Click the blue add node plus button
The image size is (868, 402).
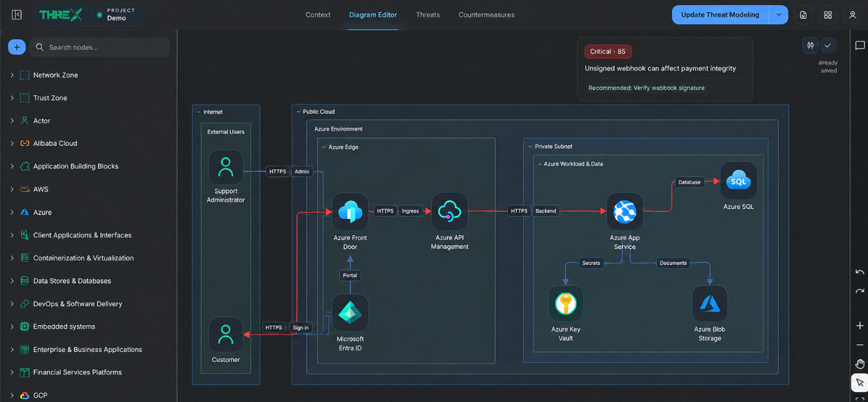pyautogui.click(x=17, y=47)
